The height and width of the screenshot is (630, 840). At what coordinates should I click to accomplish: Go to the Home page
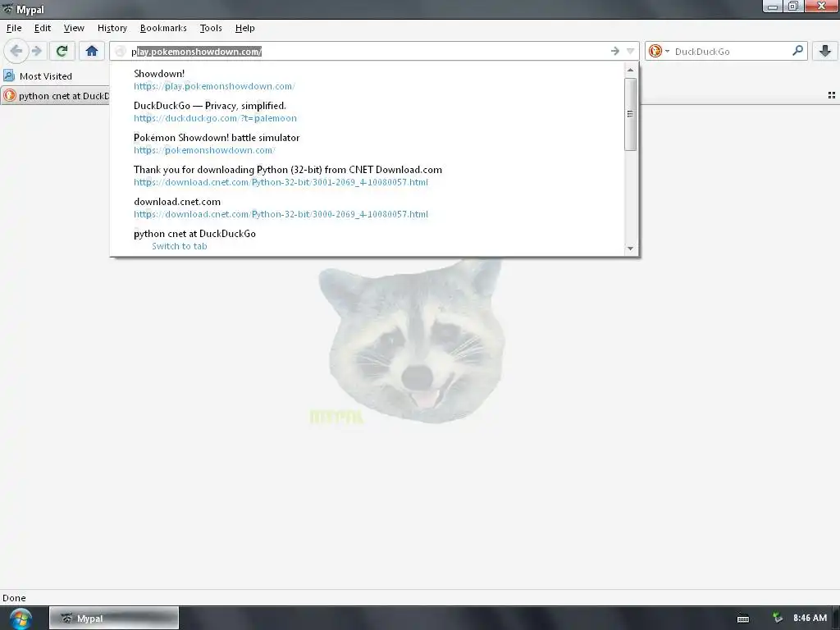[92, 51]
